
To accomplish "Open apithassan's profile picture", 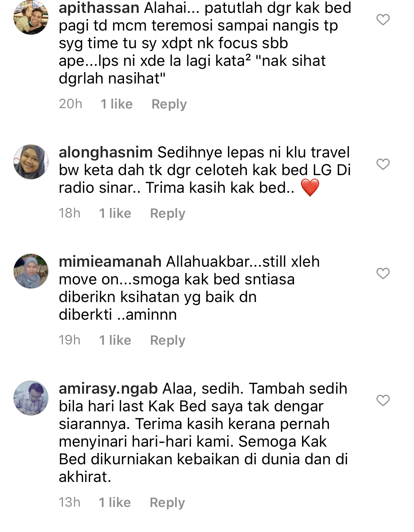I will [x=31, y=17].
